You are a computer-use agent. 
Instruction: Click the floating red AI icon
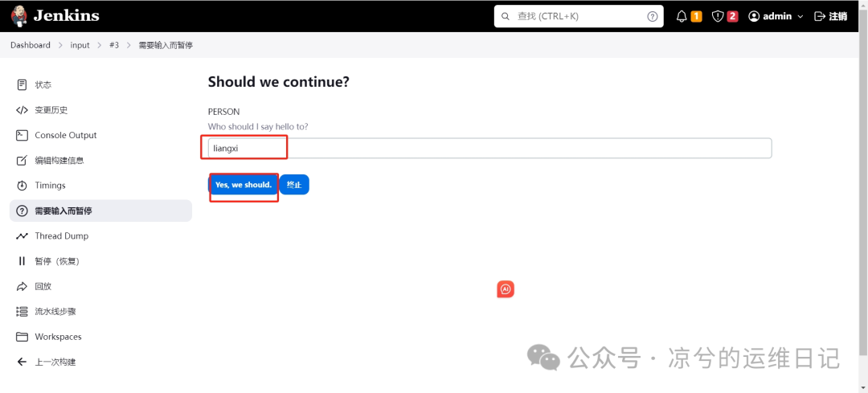[x=506, y=289]
